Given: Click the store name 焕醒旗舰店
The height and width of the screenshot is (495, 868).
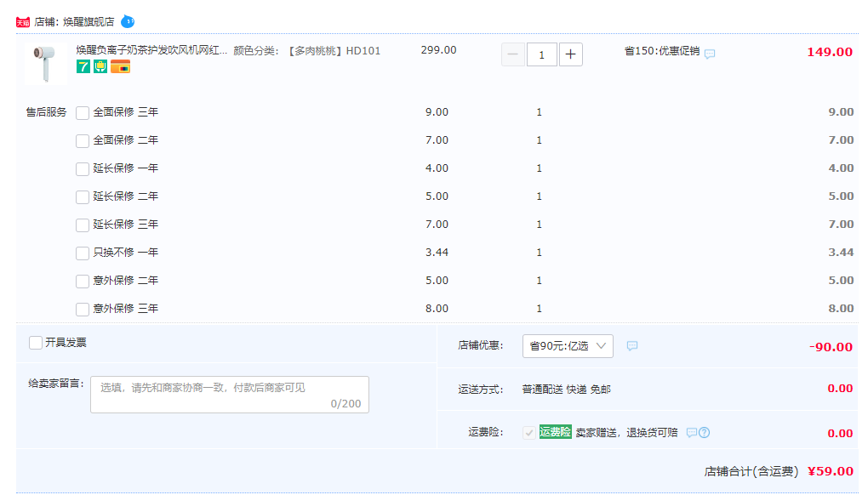Looking at the screenshot, I should click(x=89, y=21).
